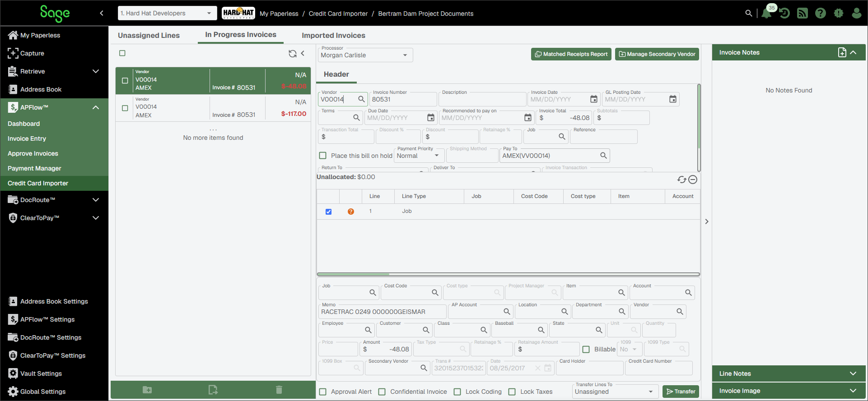
Task: Click the export document icon in bottom bar
Action: [x=213, y=390]
